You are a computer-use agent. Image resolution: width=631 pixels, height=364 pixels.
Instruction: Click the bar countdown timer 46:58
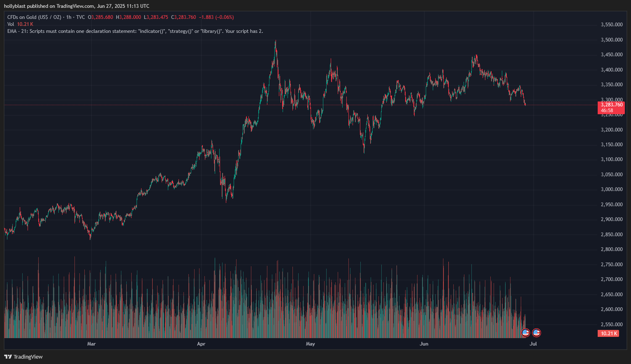click(607, 111)
